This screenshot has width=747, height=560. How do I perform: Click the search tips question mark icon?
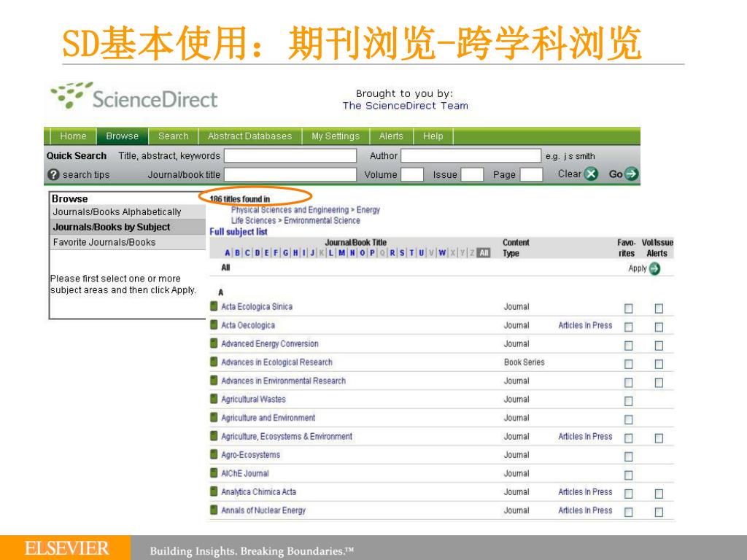pyautogui.click(x=53, y=174)
